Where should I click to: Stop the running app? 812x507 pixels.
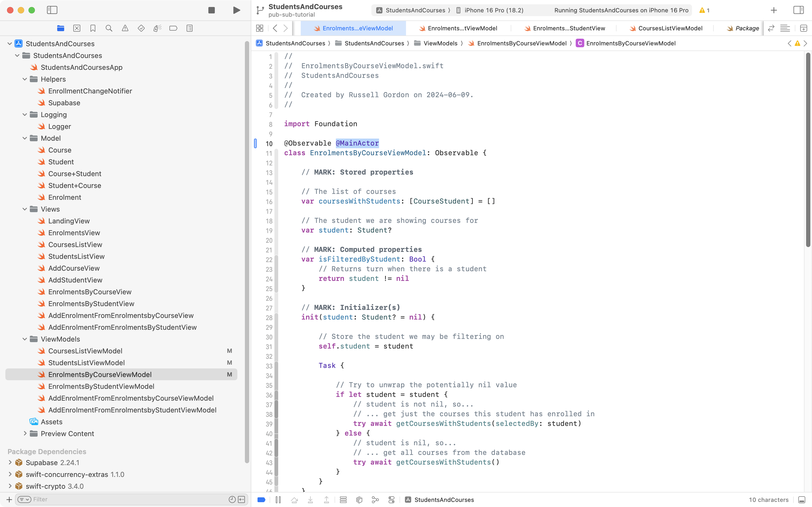(211, 10)
